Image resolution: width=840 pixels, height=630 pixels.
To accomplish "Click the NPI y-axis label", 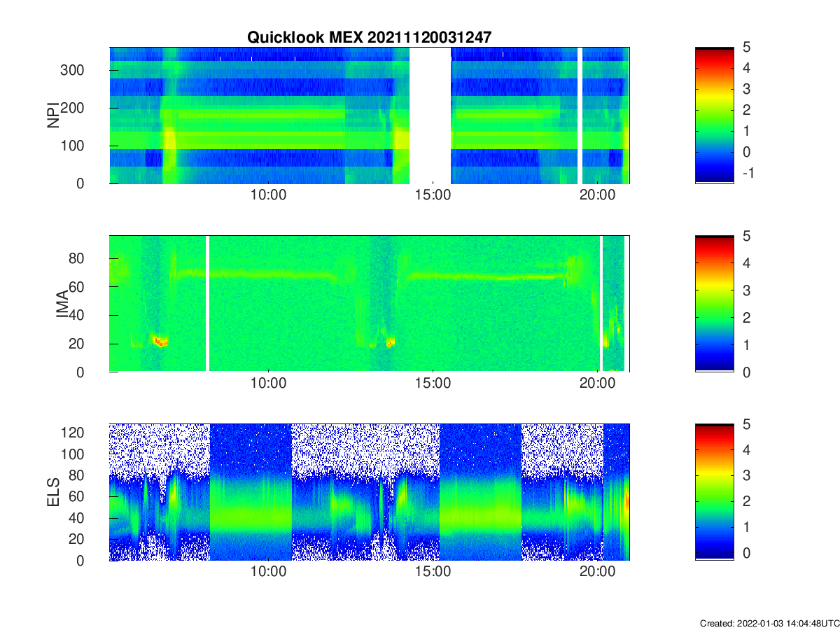I will click(x=53, y=115).
